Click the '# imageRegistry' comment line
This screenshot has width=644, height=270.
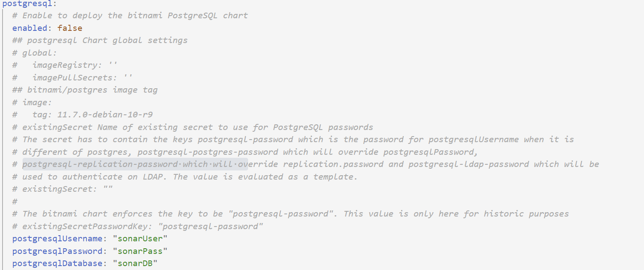pyautogui.click(x=65, y=65)
